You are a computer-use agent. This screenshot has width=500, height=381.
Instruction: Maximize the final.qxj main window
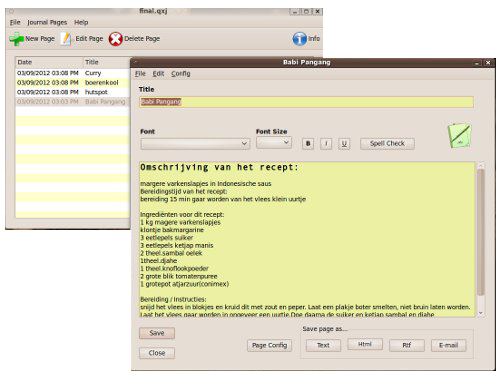tap(306, 12)
